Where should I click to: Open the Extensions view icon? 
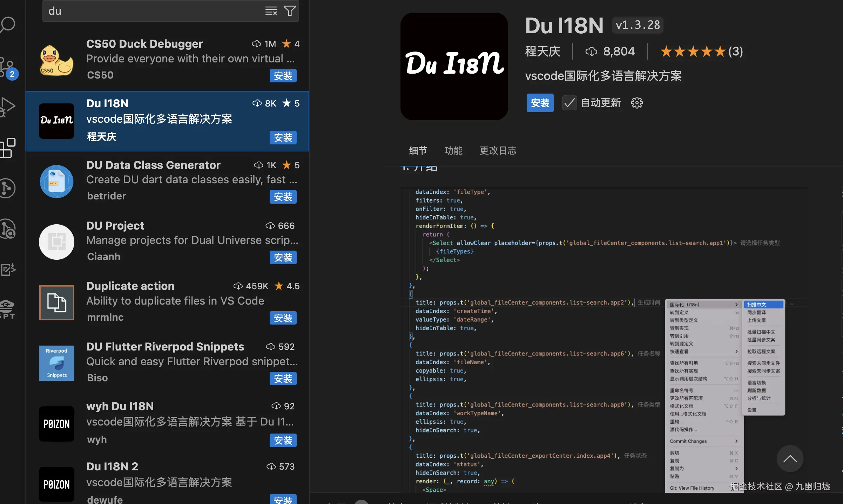click(8, 148)
